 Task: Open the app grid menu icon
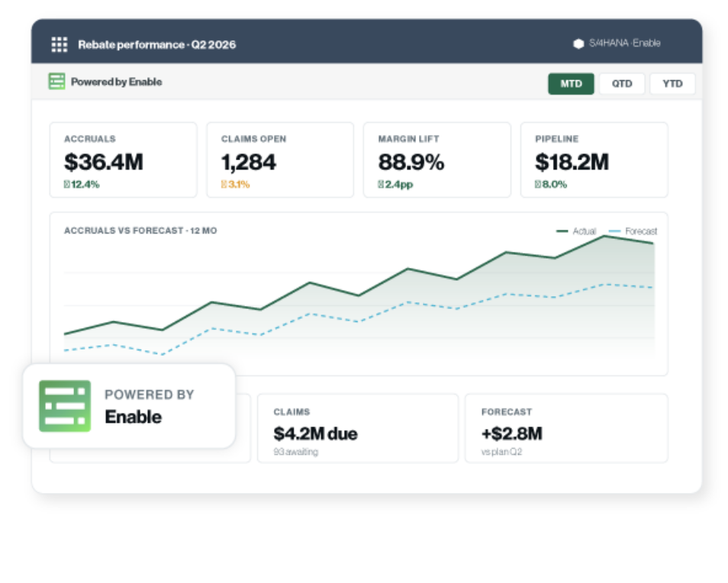[59, 44]
